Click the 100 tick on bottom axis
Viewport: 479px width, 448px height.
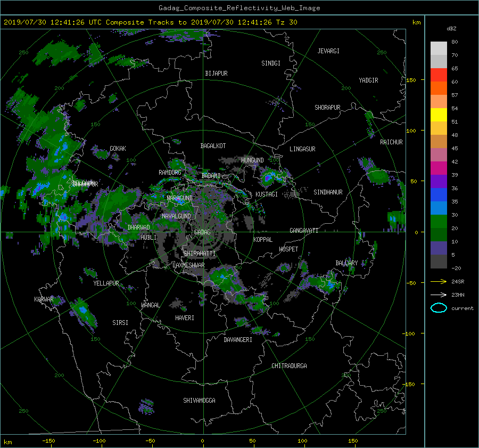(302, 441)
